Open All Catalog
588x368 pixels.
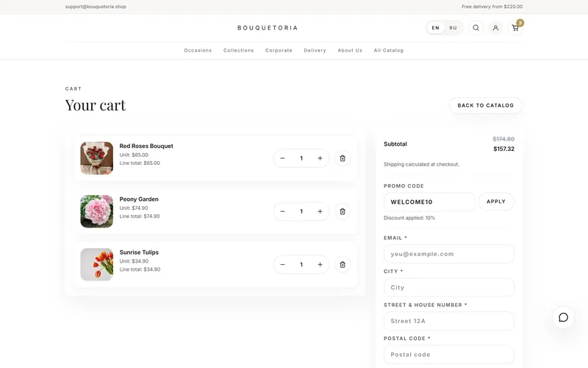click(389, 50)
